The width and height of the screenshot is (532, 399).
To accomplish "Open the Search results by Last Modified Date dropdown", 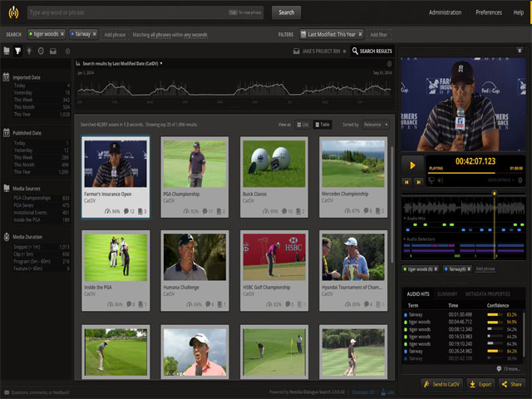I will 122,63.
